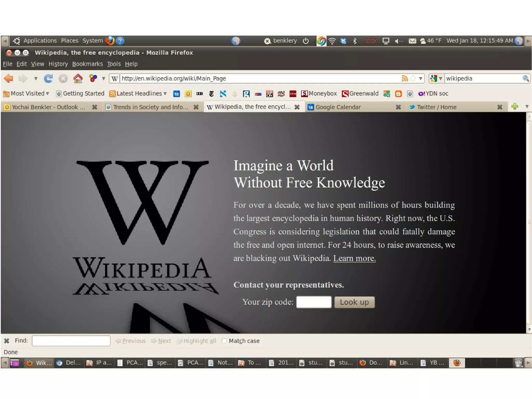The height and width of the screenshot is (399, 532).
Task: Reload the page with the Reload icon
Action: pyautogui.click(x=48, y=78)
